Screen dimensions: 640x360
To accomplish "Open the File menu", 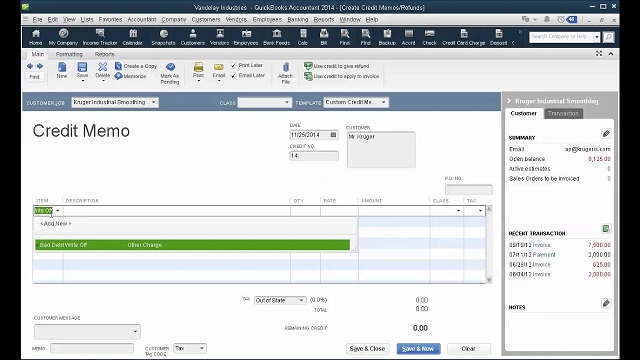I will click(37, 19).
